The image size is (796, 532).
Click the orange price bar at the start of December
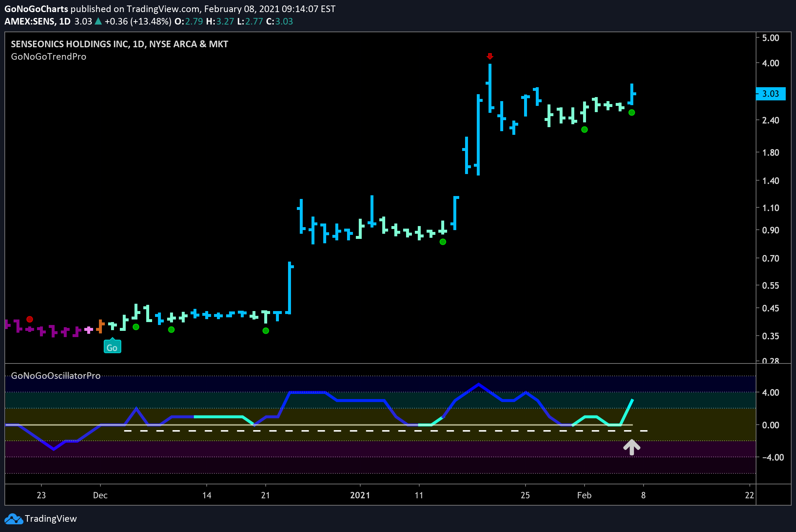(x=100, y=326)
